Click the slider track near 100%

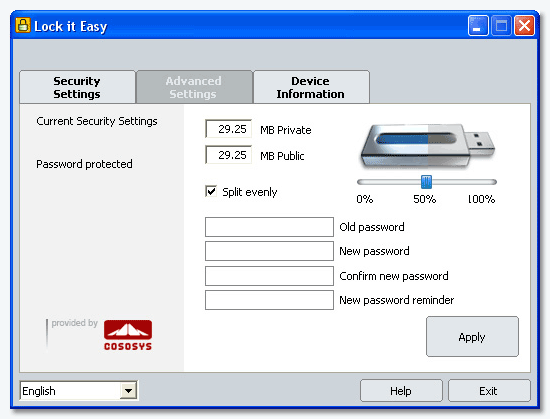click(x=489, y=182)
